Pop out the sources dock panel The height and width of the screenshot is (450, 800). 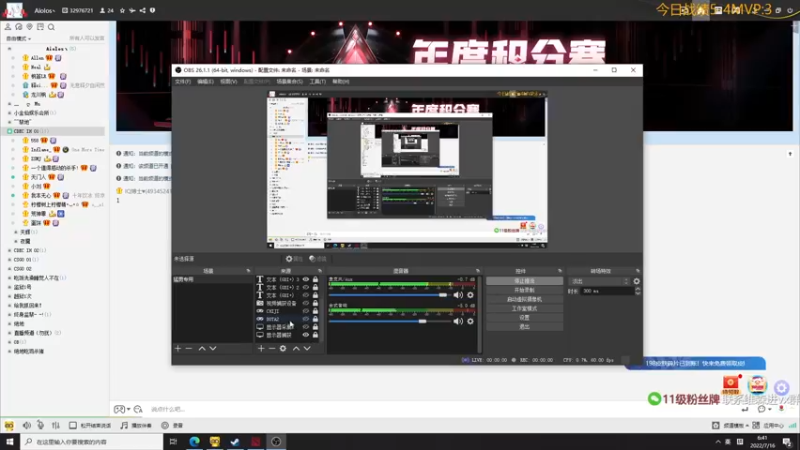pyautogui.click(x=320, y=271)
